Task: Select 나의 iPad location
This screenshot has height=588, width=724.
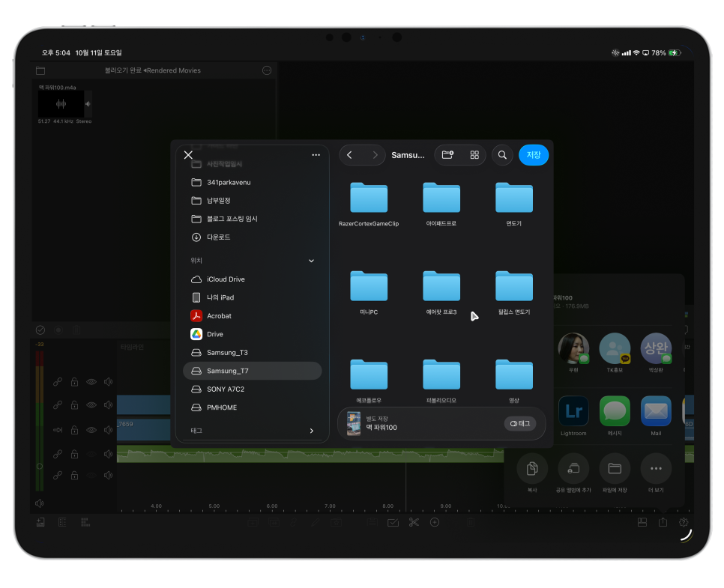Action: tap(252, 297)
